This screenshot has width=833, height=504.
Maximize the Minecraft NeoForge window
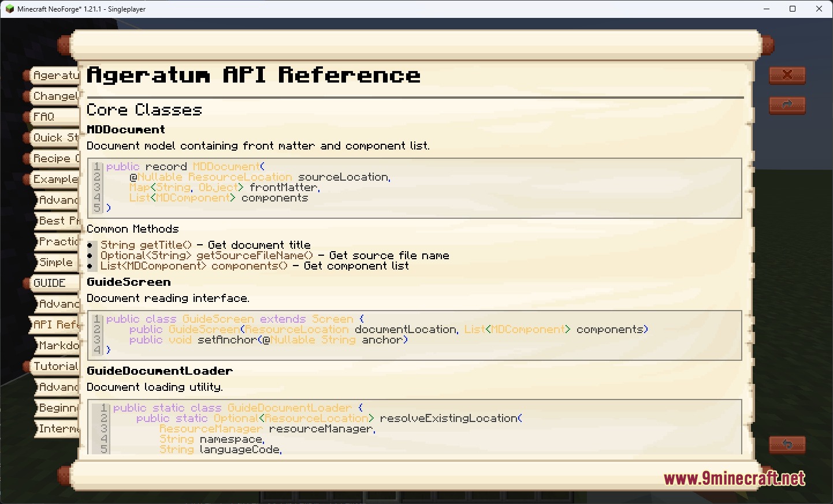coord(793,9)
